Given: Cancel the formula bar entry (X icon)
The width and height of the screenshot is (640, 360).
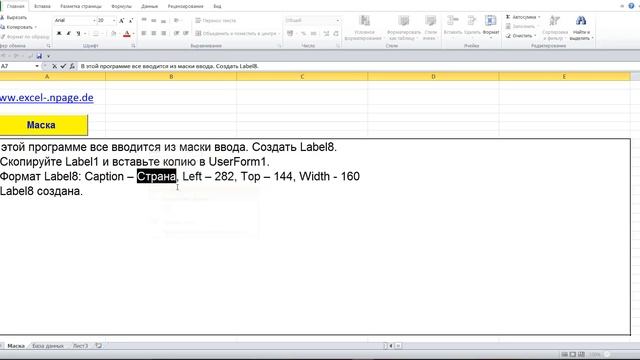Looking at the screenshot, I should 54,66.
